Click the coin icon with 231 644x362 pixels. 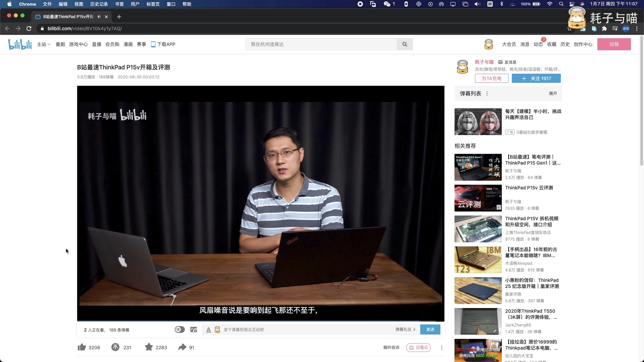pyautogui.click(x=115, y=347)
